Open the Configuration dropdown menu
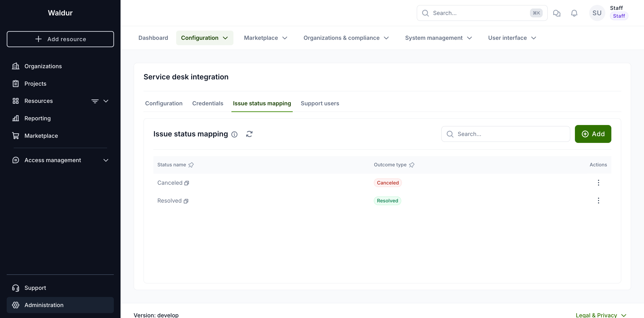Image resolution: width=644 pixels, height=318 pixels. [205, 38]
